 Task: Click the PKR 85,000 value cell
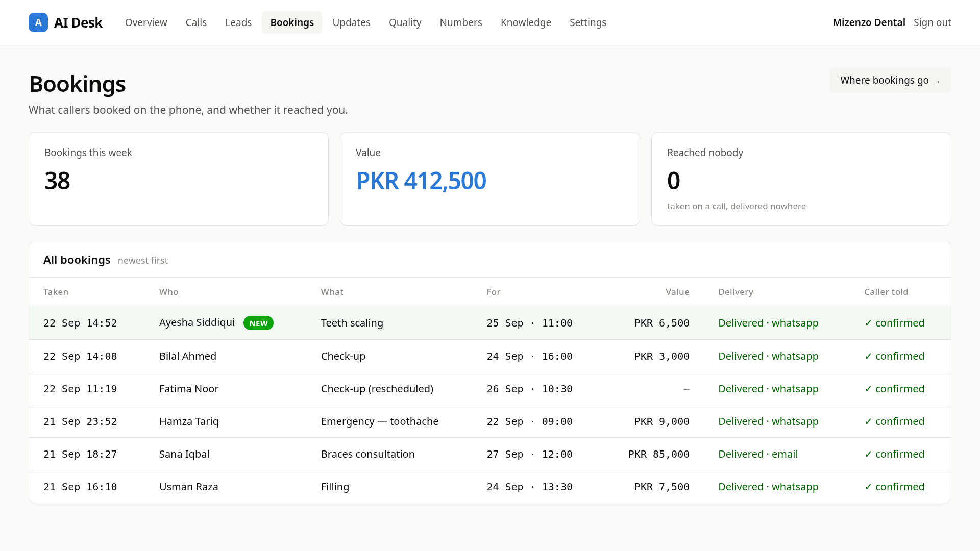point(658,454)
